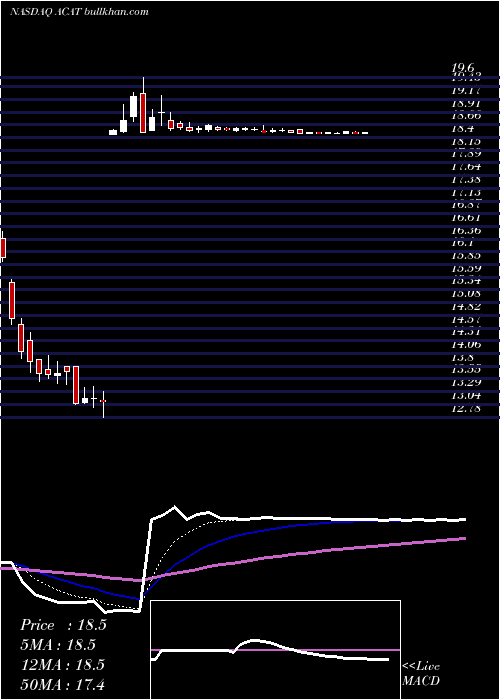The width and height of the screenshot is (500, 700).
Task: Click the 15.08 price axis label
Action: click(467, 294)
